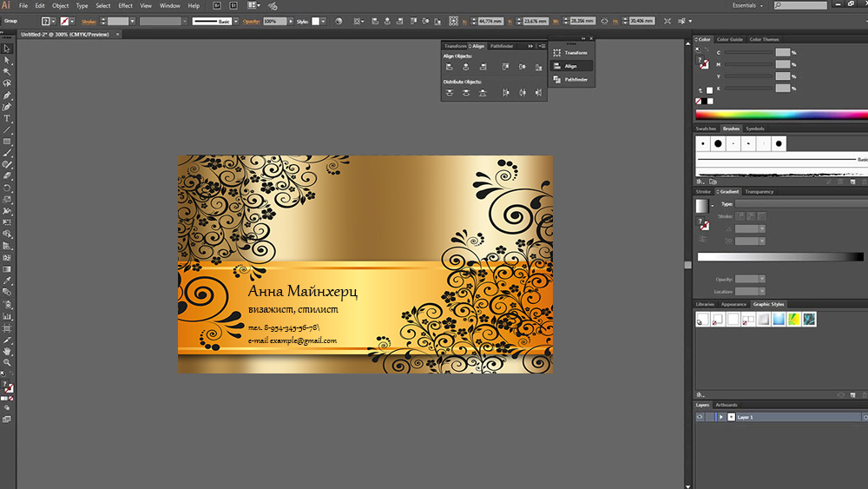The image size is (868, 489).
Task: Click the Opacity label in control bar
Action: point(251,21)
